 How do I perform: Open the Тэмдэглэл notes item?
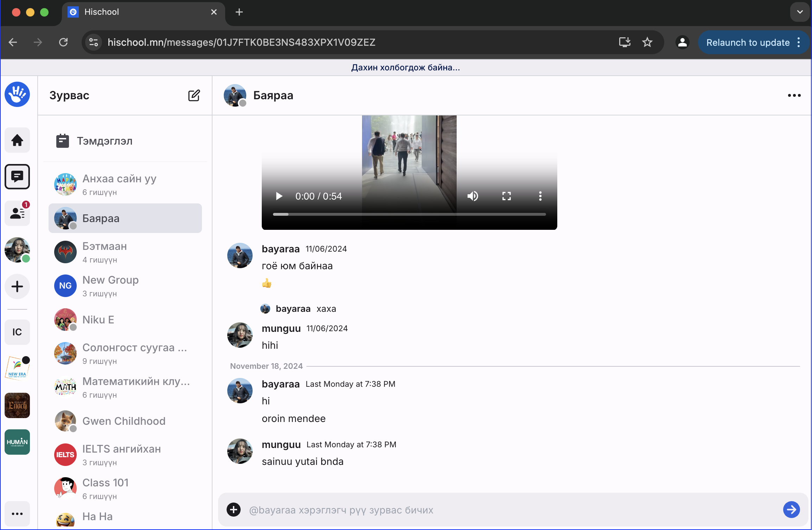(104, 141)
